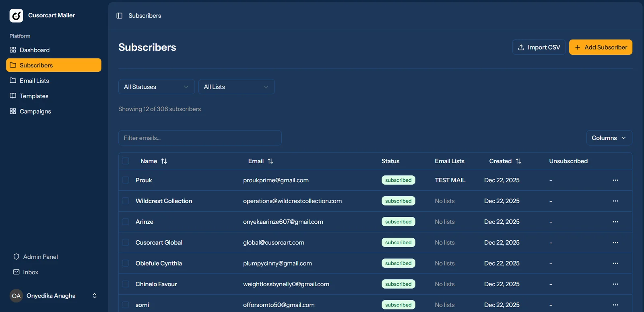Click the Email column header

pyautogui.click(x=260, y=161)
